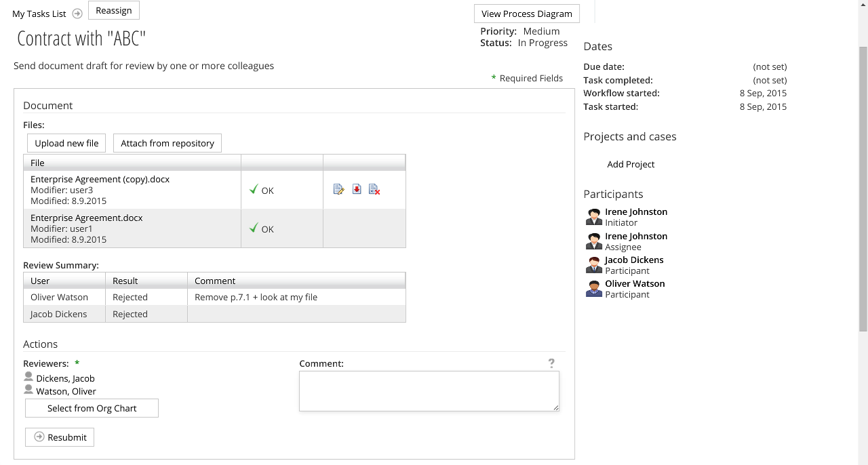Open the My Tasks List link

[39, 14]
